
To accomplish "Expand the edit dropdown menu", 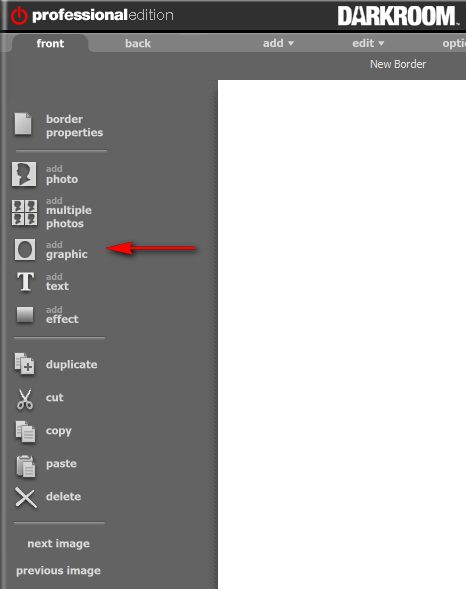I will tap(368, 43).
